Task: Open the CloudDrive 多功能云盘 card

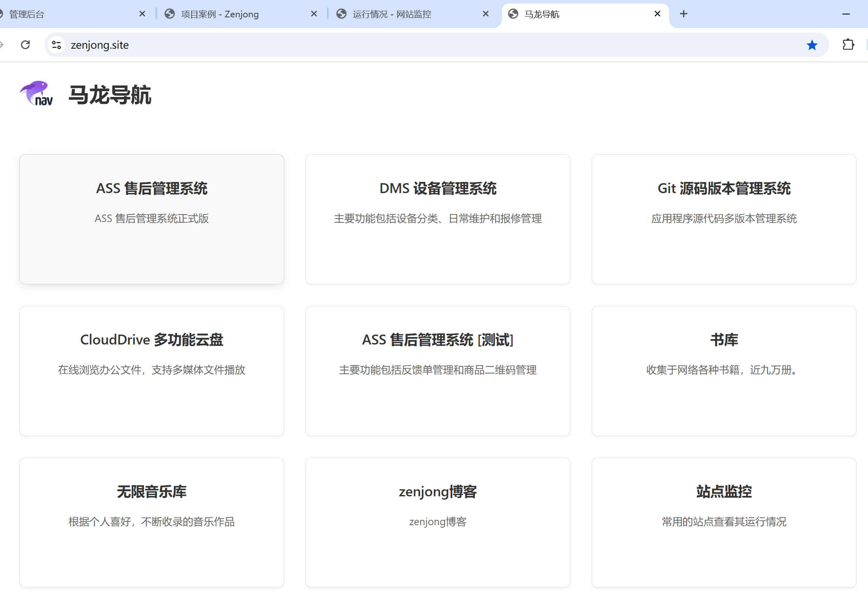Action: [151, 370]
